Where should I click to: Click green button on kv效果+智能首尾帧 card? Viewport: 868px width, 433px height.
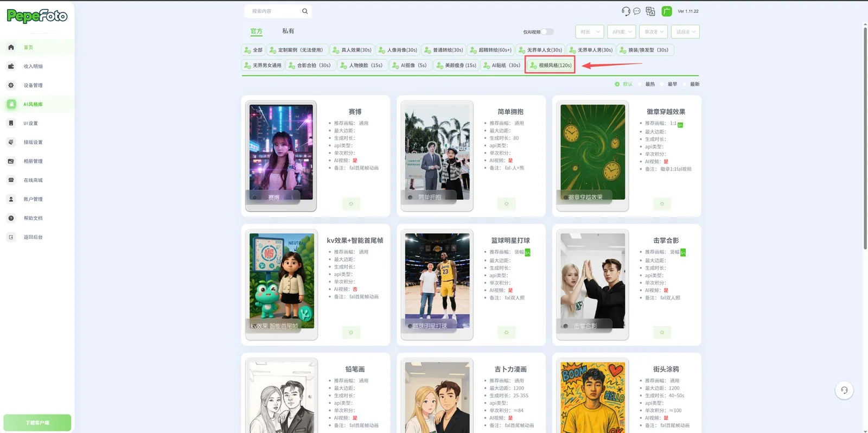point(351,332)
